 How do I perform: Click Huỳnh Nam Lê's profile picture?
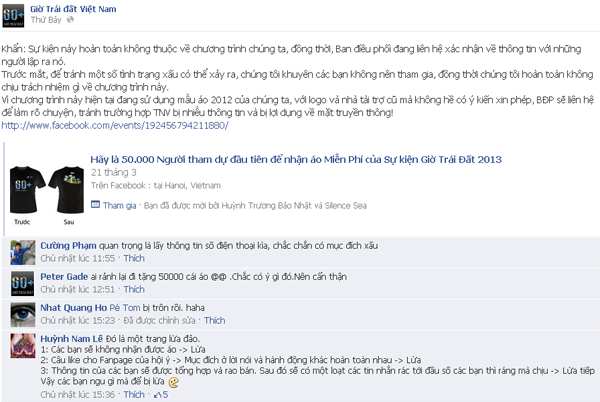[x=23, y=345]
